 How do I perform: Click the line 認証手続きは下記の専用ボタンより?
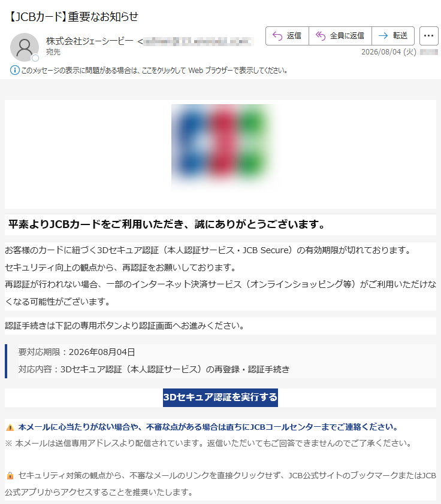(x=125, y=326)
